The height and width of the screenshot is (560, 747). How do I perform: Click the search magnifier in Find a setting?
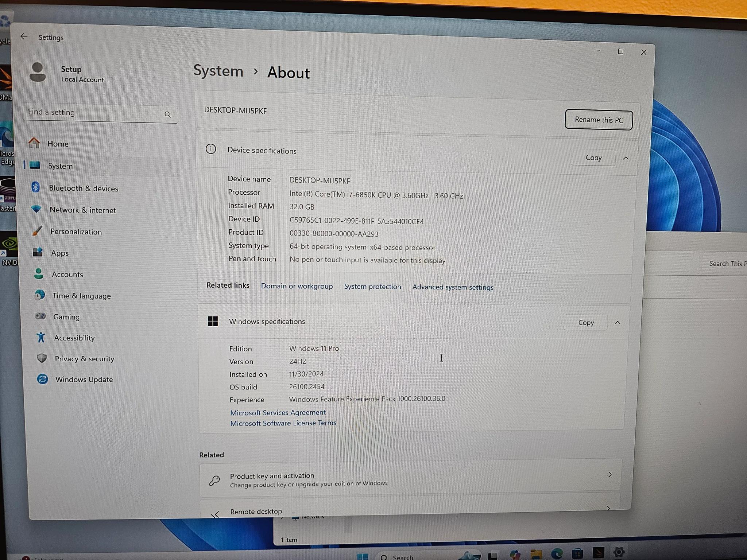coord(167,114)
